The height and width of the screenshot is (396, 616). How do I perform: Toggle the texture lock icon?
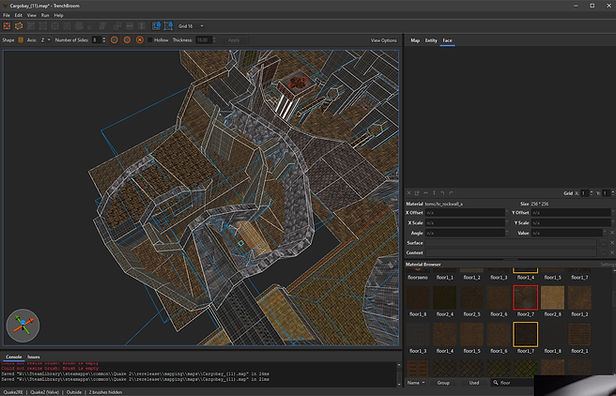[x=156, y=26]
